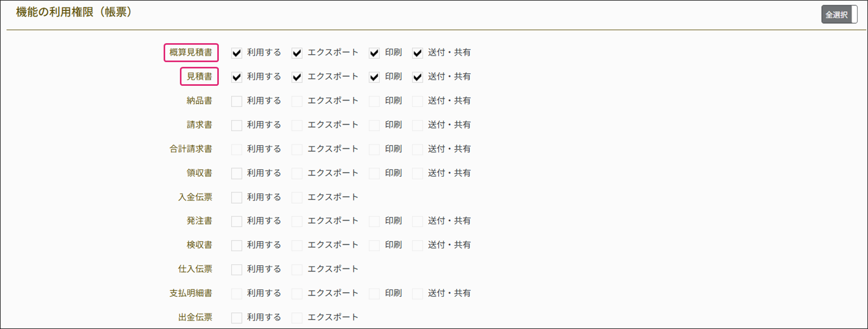Check エクスポート for 出金伝票

click(x=297, y=317)
